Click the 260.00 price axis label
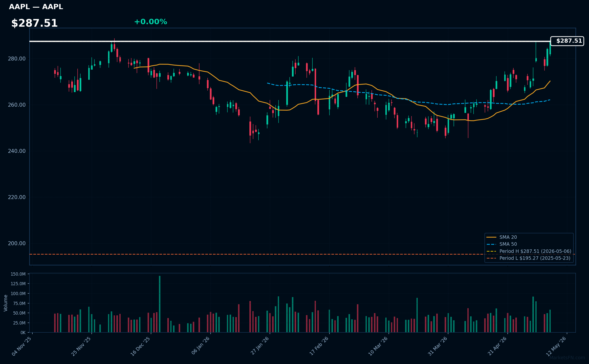Image resolution: width=589 pixels, height=364 pixels. [x=17, y=105]
